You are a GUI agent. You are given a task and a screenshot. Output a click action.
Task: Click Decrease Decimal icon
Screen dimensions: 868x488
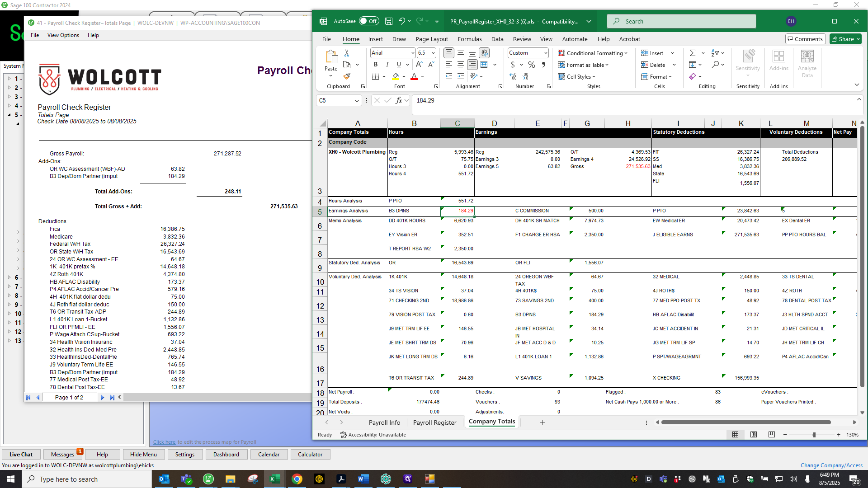pos(525,76)
